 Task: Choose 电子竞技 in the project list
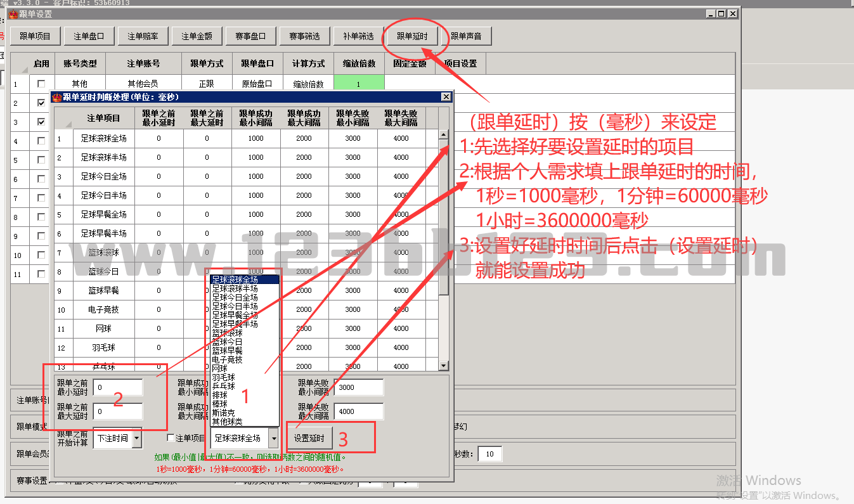(227, 359)
